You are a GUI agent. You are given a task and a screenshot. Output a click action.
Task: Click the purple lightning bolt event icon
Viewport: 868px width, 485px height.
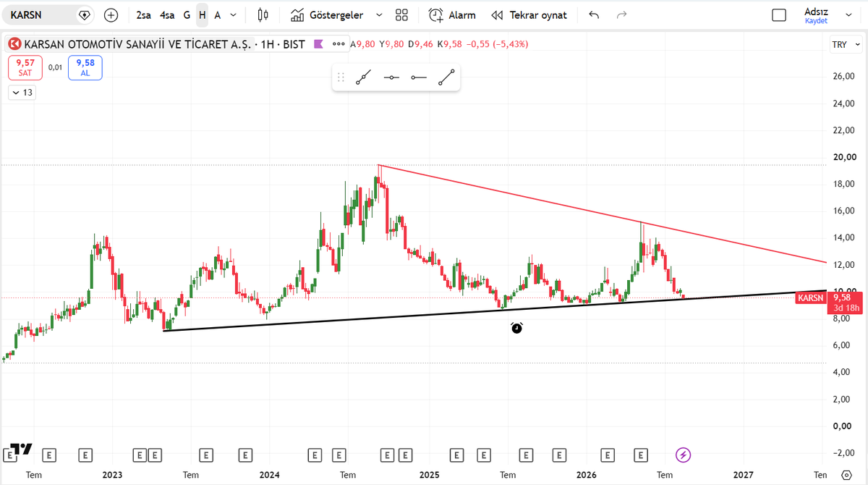(683, 455)
